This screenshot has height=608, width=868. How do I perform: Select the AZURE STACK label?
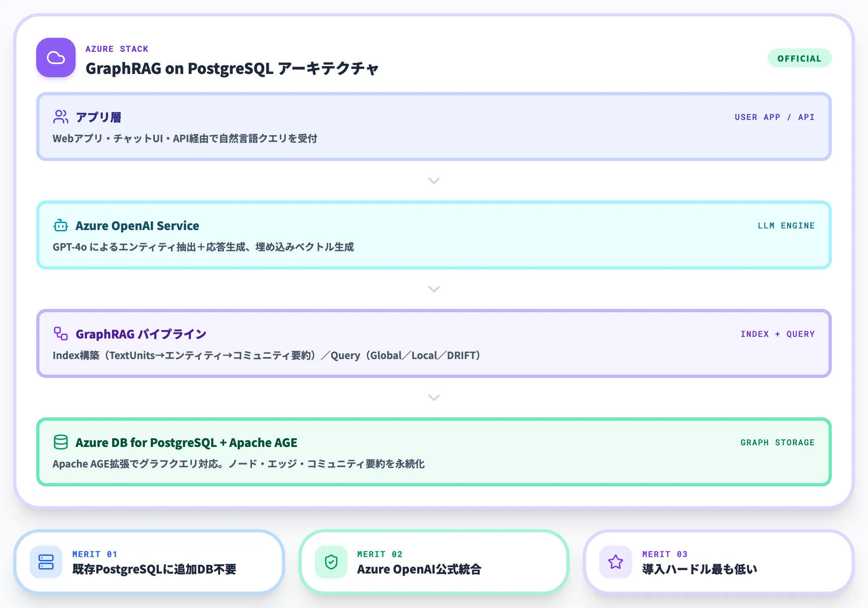tap(117, 49)
